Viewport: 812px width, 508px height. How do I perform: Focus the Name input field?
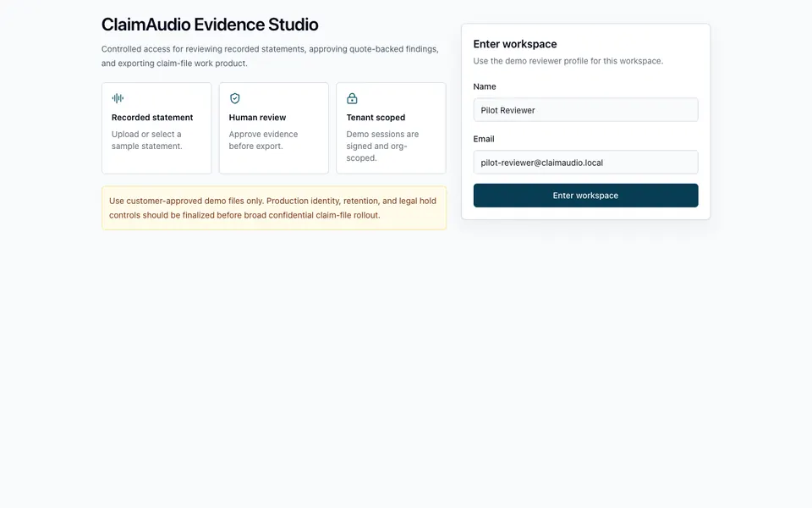click(585, 110)
